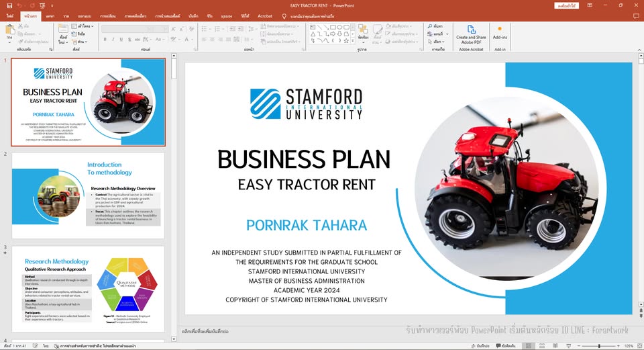The height and width of the screenshot is (350, 644).
Task: Click the sign-in button in the title bar
Action: 566,6
